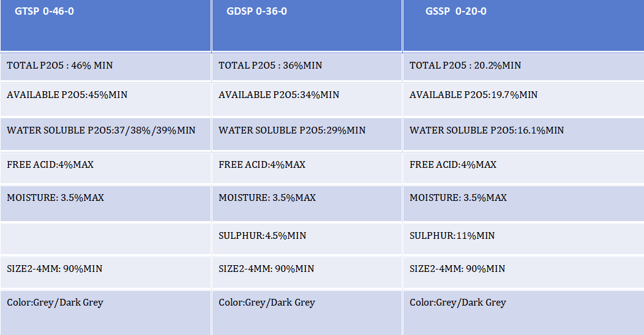This screenshot has width=644, height=335.
Task: Click the empty sulphur cell under GTSP
Action: (105, 239)
